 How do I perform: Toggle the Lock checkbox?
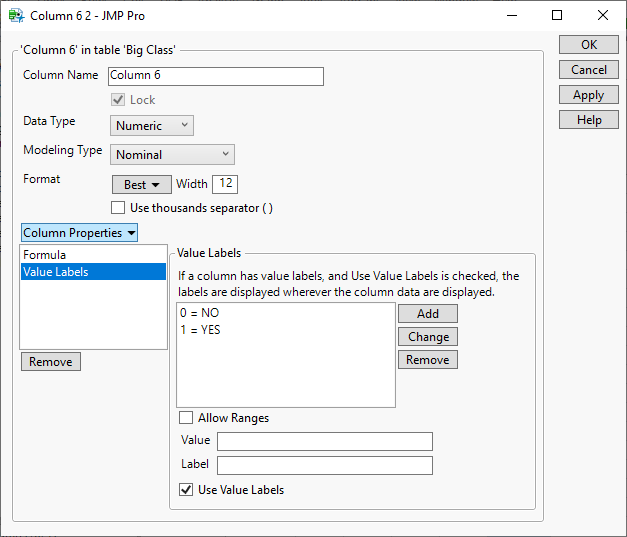[119, 100]
